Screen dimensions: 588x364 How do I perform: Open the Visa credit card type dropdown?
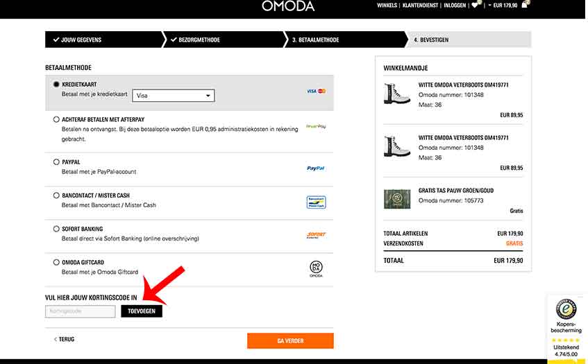(x=173, y=96)
